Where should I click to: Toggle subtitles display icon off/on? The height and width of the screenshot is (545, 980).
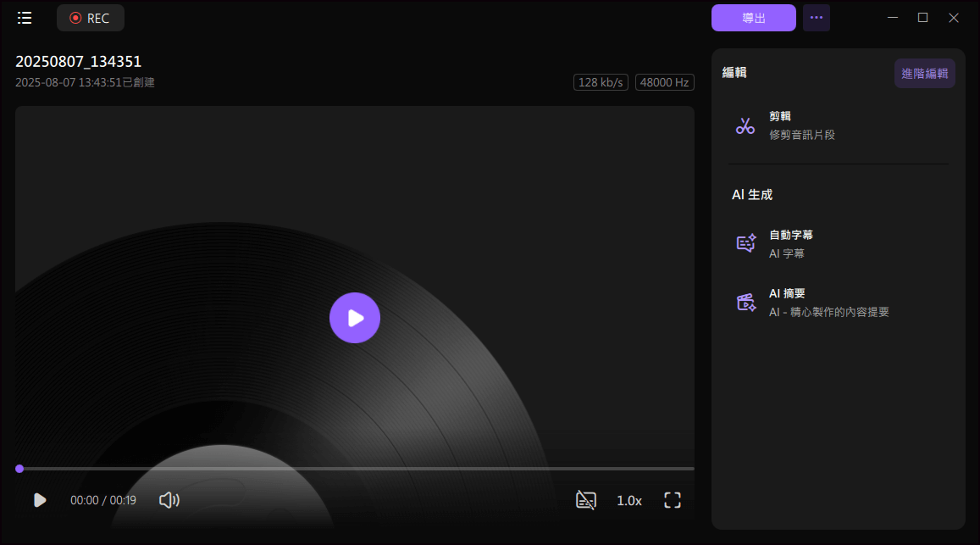[585, 500]
